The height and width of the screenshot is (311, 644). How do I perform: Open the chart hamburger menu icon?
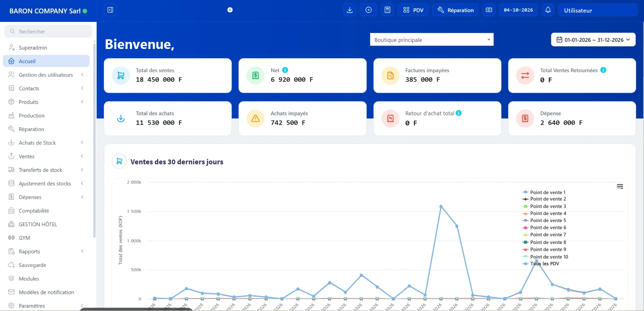coord(620,186)
